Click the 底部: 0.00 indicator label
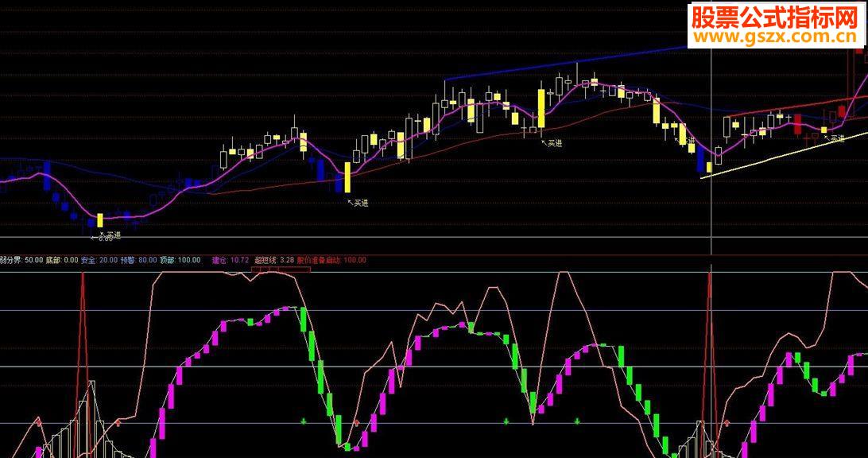 click(x=62, y=260)
